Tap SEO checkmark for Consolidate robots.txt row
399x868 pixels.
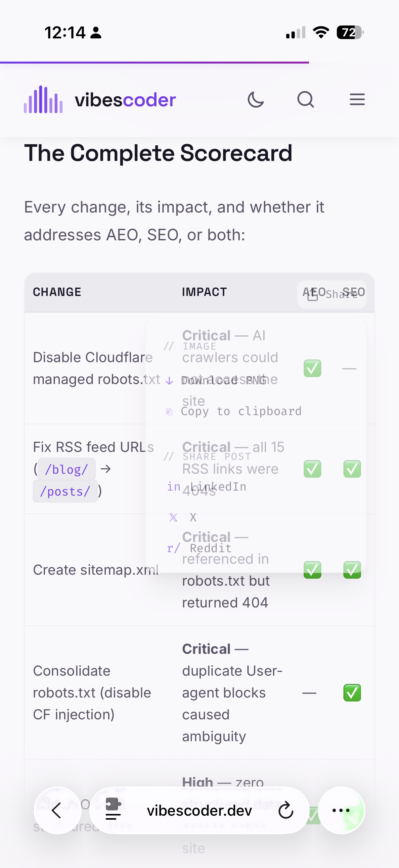point(352,693)
